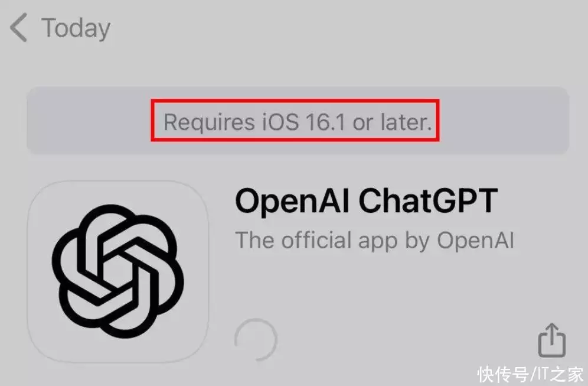Tap the ChatGPT app icon
The height and width of the screenshot is (386, 588).
click(117, 271)
